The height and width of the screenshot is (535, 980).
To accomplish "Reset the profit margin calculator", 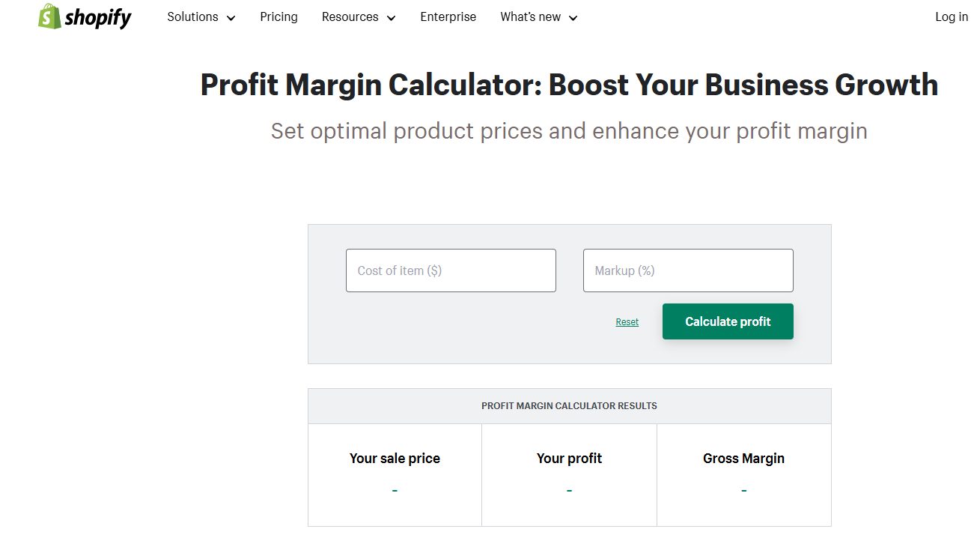I will click(x=627, y=321).
